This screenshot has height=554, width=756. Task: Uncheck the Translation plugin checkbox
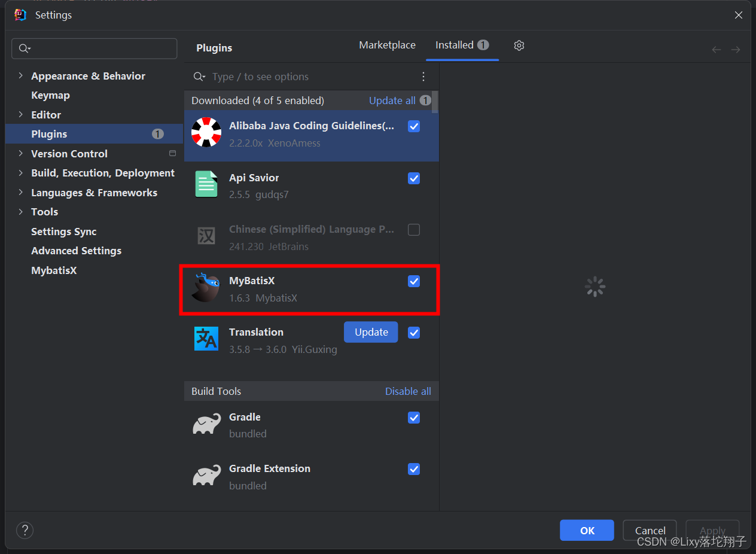point(414,333)
